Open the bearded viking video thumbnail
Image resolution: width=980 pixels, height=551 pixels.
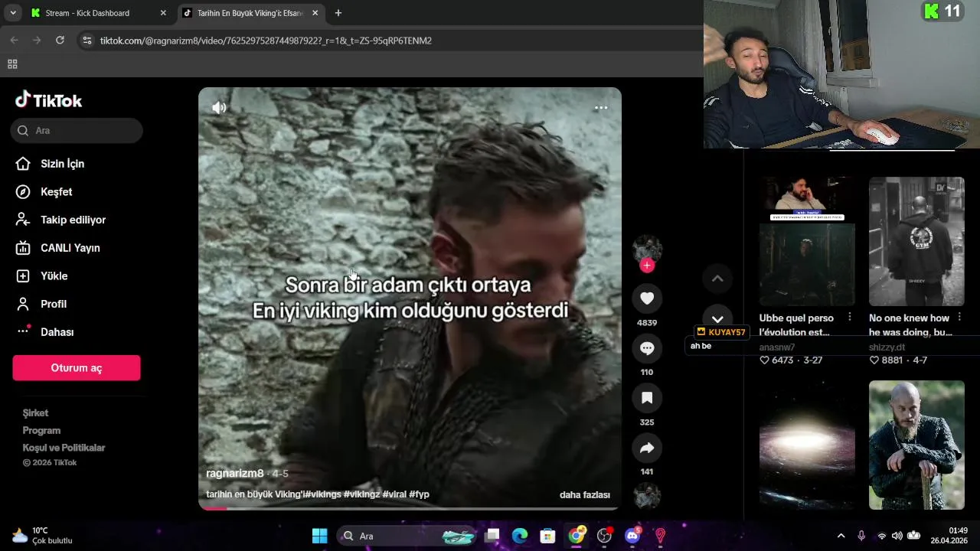coord(916,445)
